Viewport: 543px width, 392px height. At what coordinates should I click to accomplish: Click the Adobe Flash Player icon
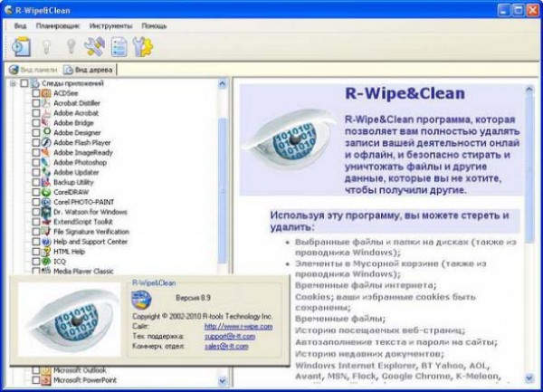pyautogui.click(x=46, y=142)
